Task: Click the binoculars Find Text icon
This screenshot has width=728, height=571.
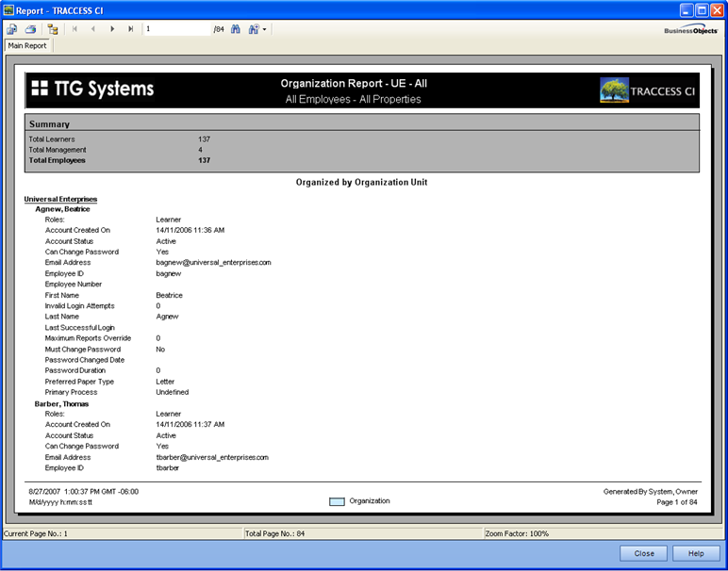Action: point(236,29)
